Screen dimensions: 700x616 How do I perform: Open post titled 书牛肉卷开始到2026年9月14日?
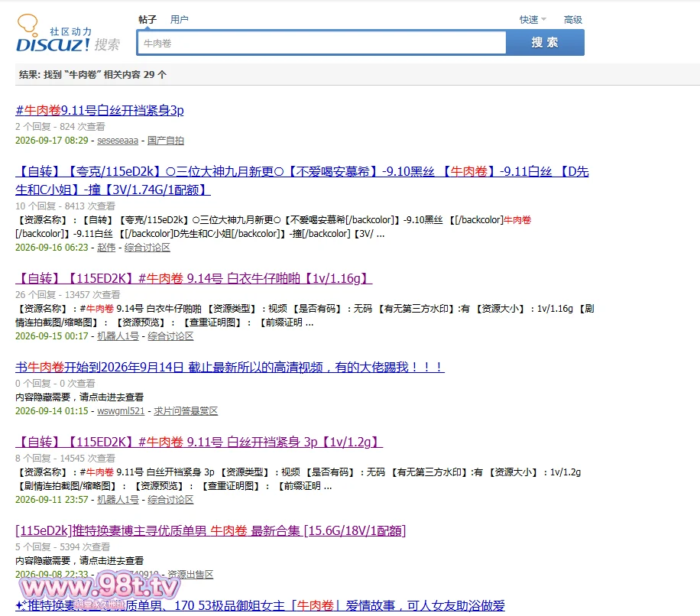coord(230,367)
